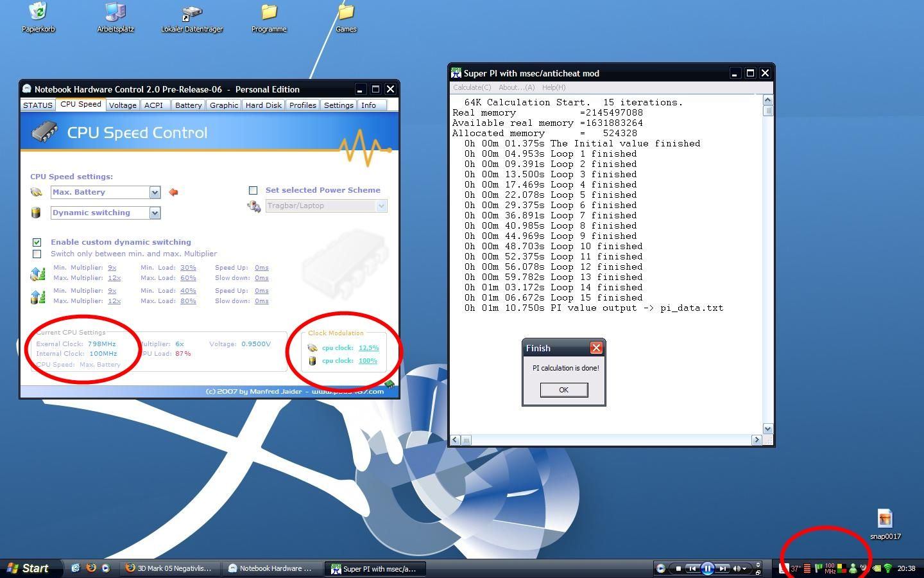Click the orange arrow beside Max. Battery

(x=173, y=192)
